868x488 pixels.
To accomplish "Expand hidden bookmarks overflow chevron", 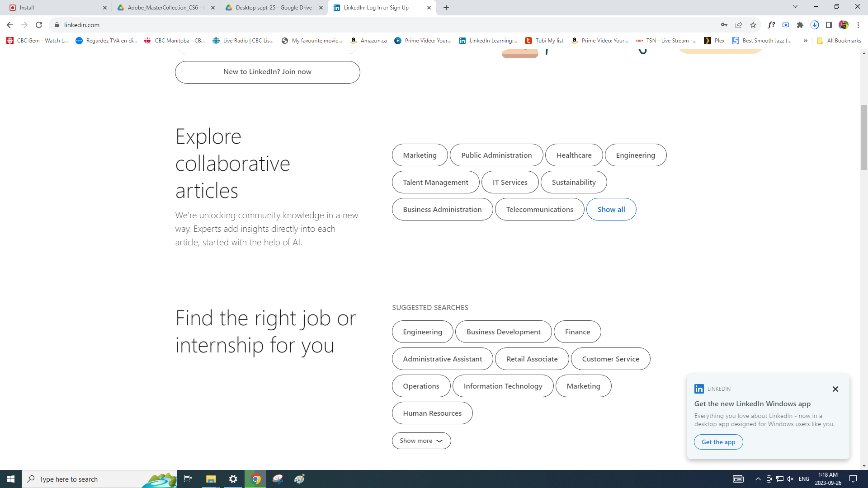I will (805, 41).
